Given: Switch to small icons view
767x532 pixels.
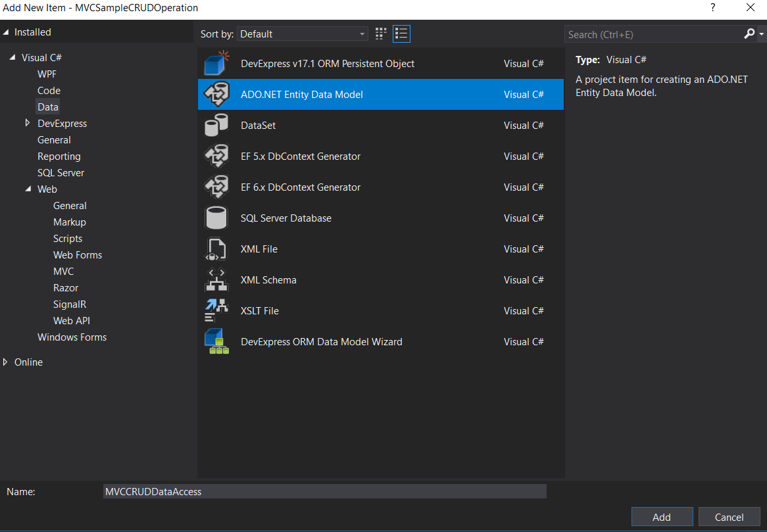Looking at the screenshot, I should (401, 34).
